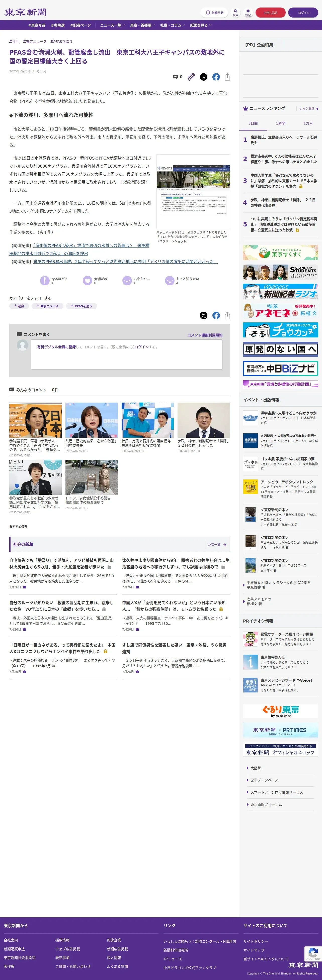The height and width of the screenshot is (980, 322).
Task: Open the 新聞記者ラジオ podcast banner
Action: [x=280, y=291]
